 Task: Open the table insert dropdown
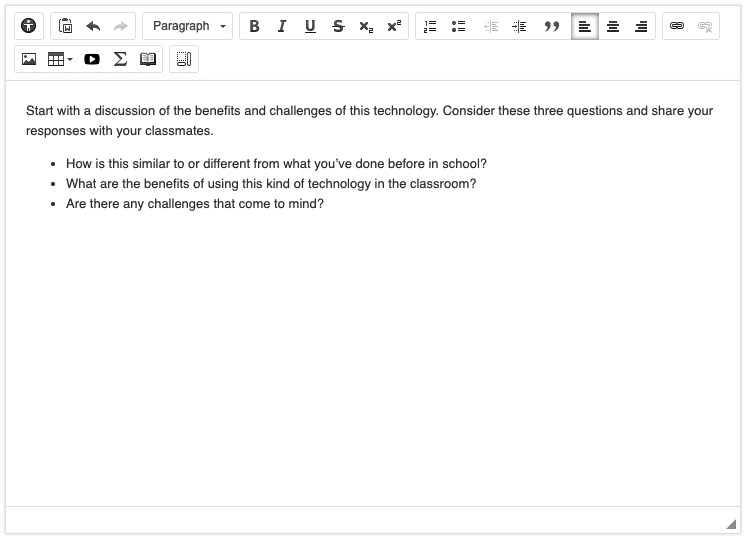click(60, 59)
